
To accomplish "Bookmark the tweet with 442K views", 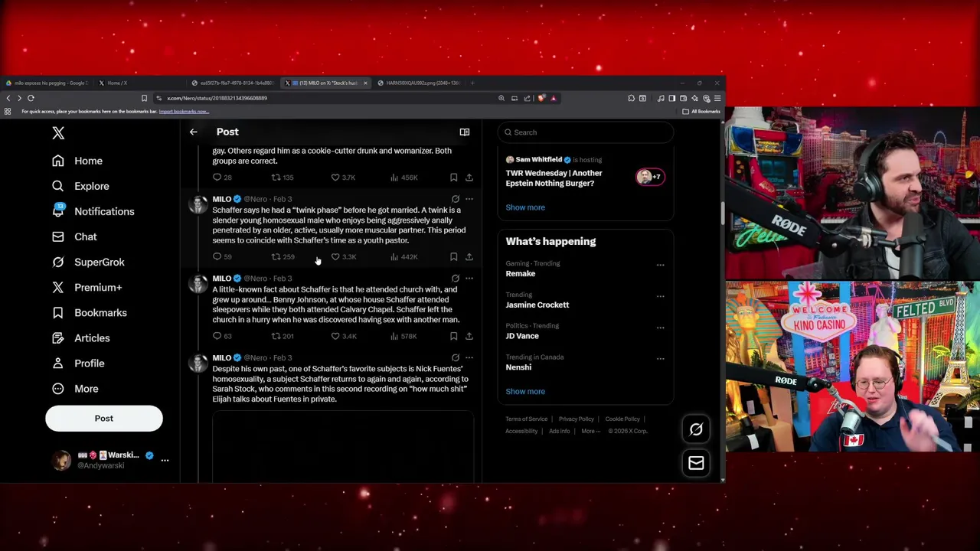I will click(453, 257).
